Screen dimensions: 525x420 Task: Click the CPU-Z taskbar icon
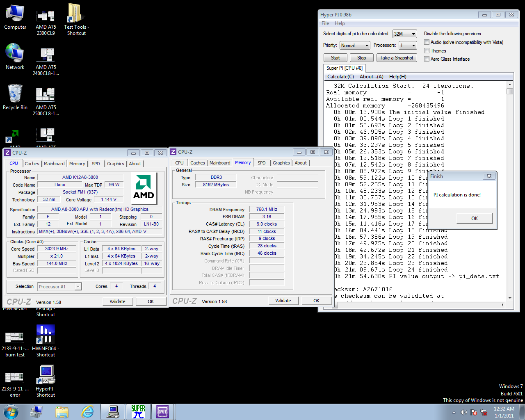(x=162, y=412)
